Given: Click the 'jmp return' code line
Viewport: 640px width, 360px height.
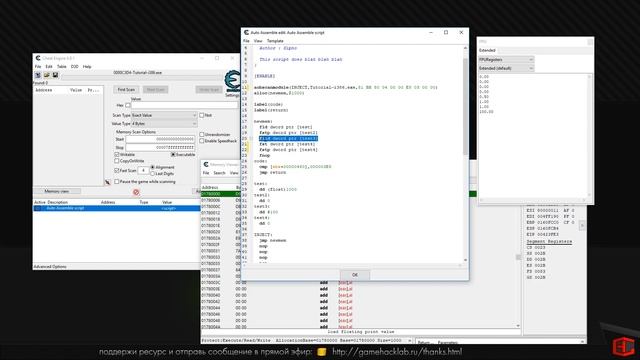Looking at the screenshot, I should (x=273, y=172).
